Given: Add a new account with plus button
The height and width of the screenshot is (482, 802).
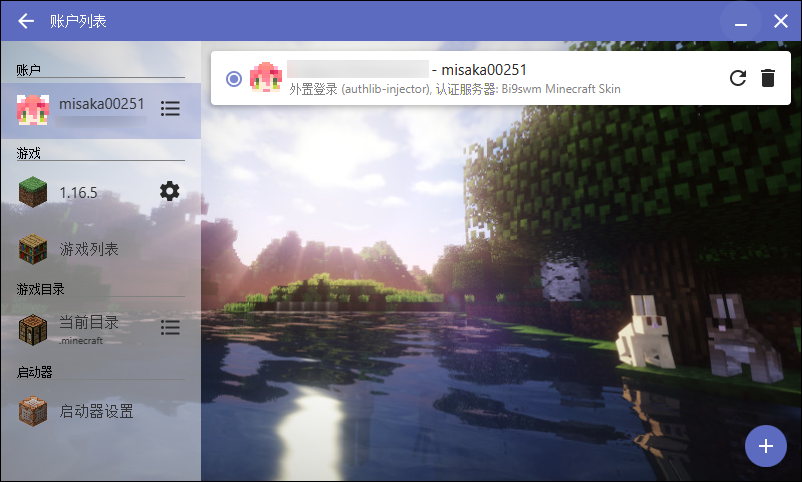Looking at the screenshot, I should coord(766,446).
